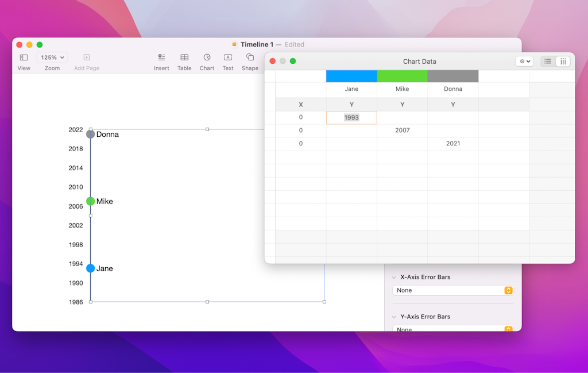588x373 pixels.
Task: Expand the chevron beside the Chart Data gear
Action: click(x=529, y=61)
